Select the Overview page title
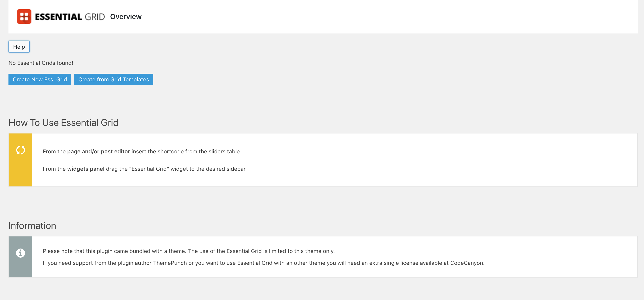This screenshot has height=300, width=644. tap(126, 17)
